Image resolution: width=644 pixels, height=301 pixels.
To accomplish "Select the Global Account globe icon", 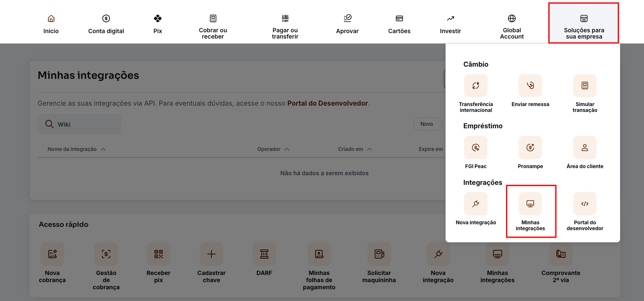I will tap(511, 18).
